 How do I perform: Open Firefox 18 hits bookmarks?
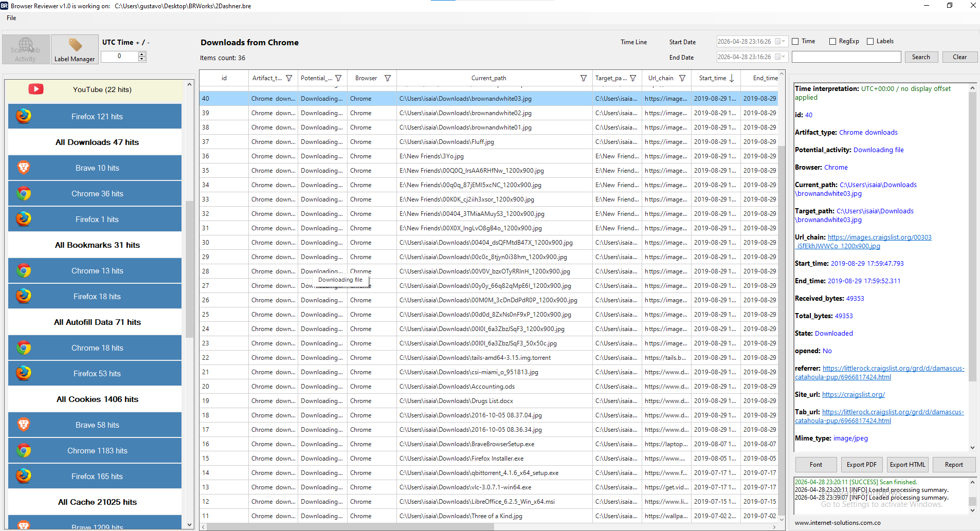point(95,297)
